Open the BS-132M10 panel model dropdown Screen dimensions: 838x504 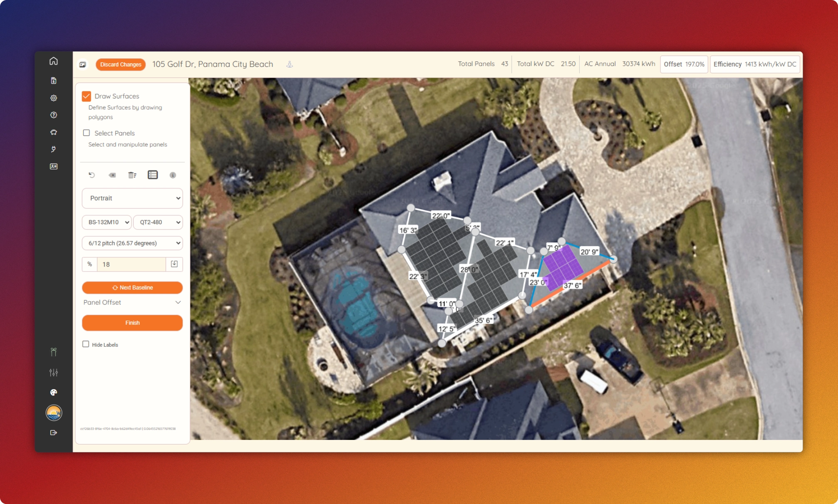coord(107,222)
